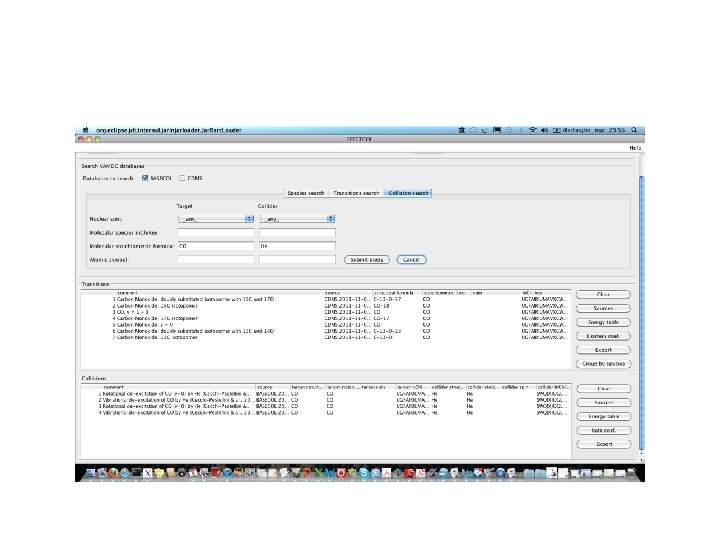Switch to the Transitions search tab
Image resolution: width=720 pixels, height=540 pixels.
pyautogui.click(x=356, y=193)
